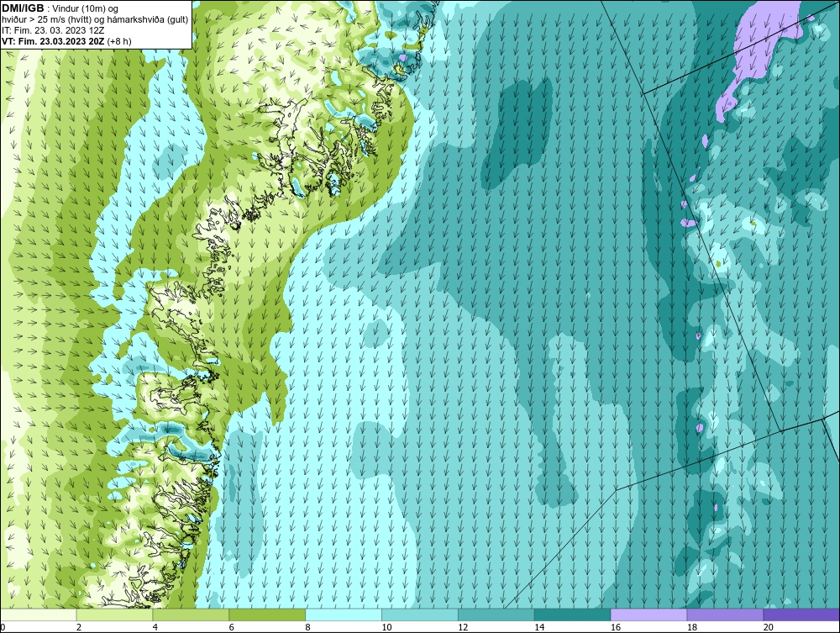Click the '18' label on the scale

pyautogui.click(x=692, y=627)
